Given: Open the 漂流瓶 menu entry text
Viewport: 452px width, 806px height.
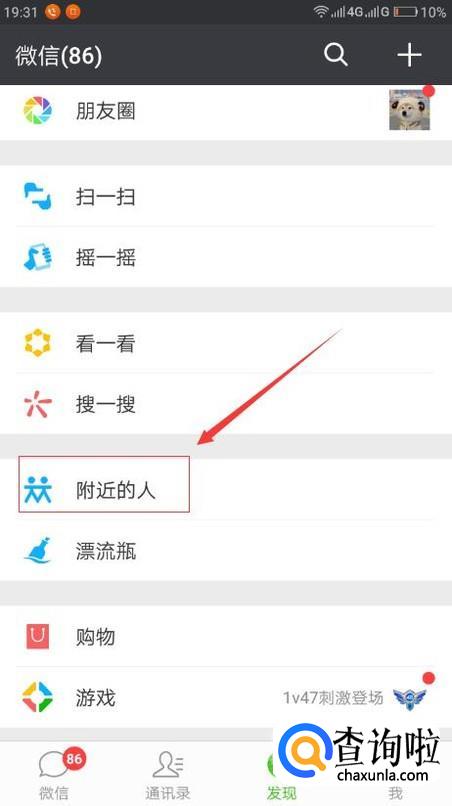Looking at the screenshot, I should (106, 551).
